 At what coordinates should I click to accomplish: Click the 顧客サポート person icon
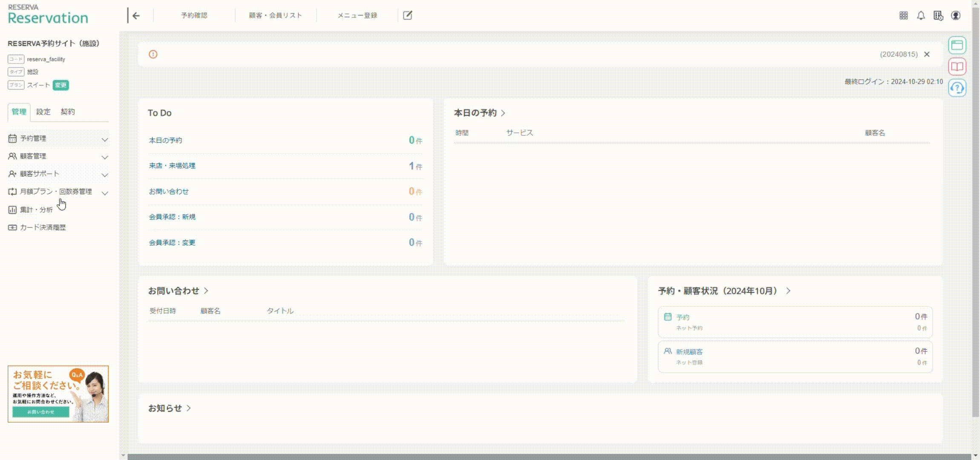click(12, 174)
